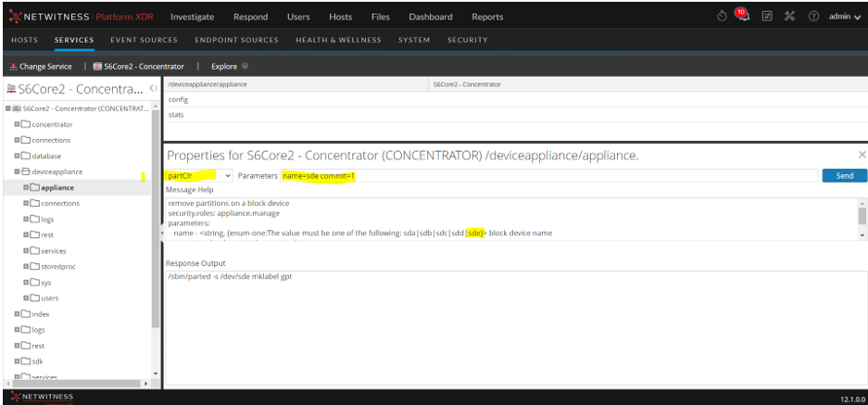This screenshot has width=868, height=405.
Task: Expand the appliance node
Action: point(26,187)
